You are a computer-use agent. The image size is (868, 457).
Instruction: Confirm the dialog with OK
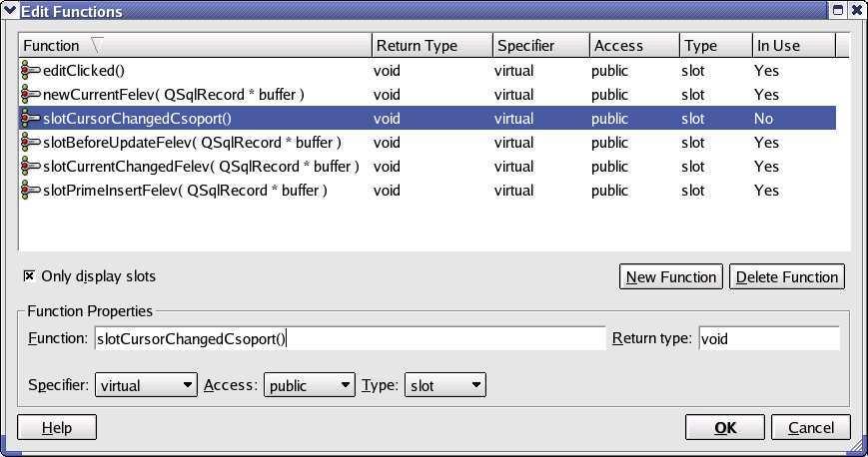[x=724, y=428]
